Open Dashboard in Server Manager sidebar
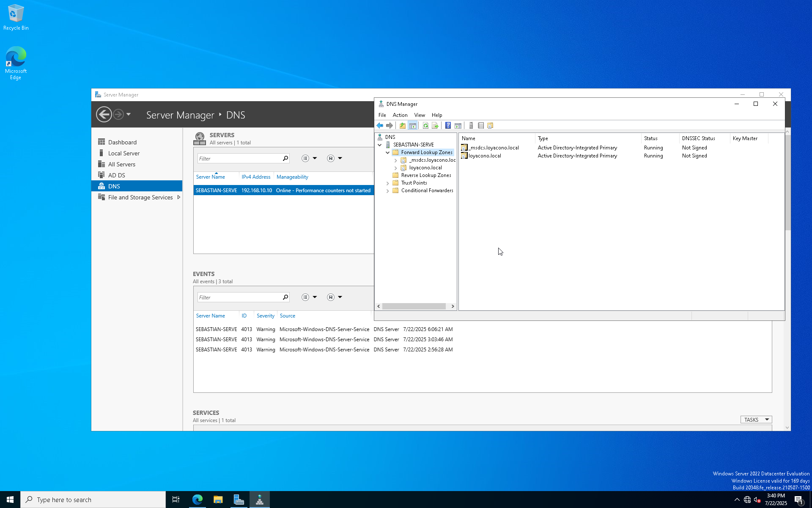 [x=122, y=142]
